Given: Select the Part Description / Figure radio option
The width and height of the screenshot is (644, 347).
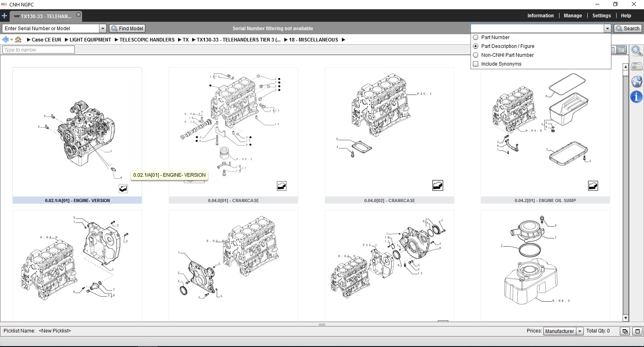Looking at the screenshot, I should (476, 46).
